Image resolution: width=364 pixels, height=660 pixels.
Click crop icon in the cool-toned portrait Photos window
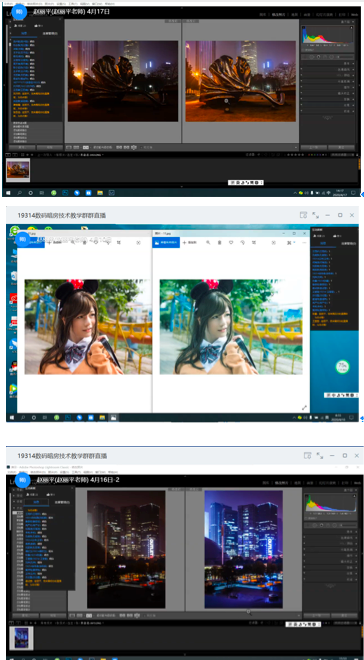click(254, 243)
